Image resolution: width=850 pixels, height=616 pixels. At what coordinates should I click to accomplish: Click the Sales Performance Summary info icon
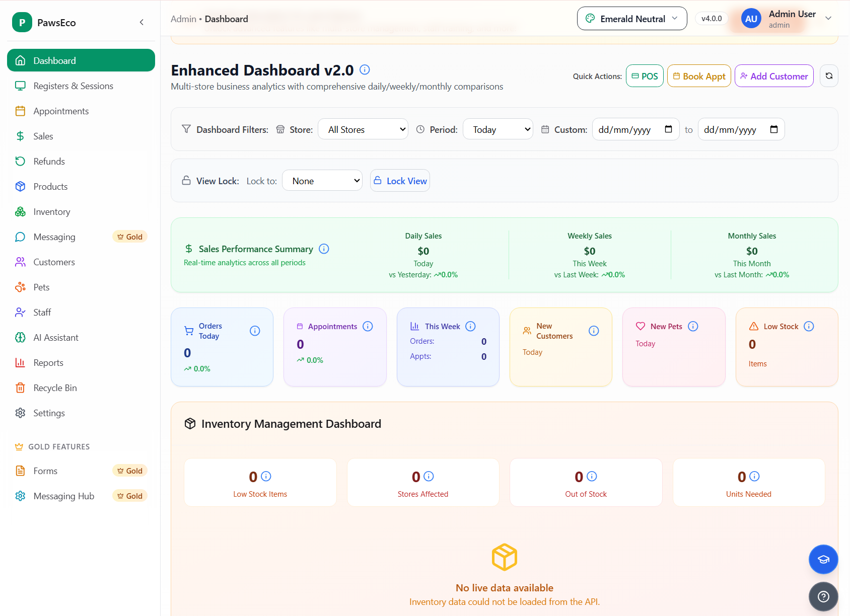click(324, 249)
